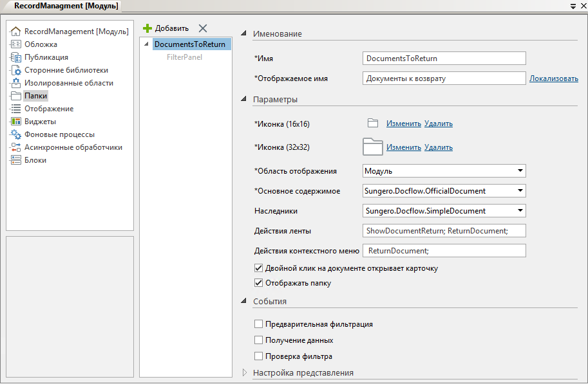
Task: Uncheck Двойной клик на документе checkbox
Action: pos(259,268)
